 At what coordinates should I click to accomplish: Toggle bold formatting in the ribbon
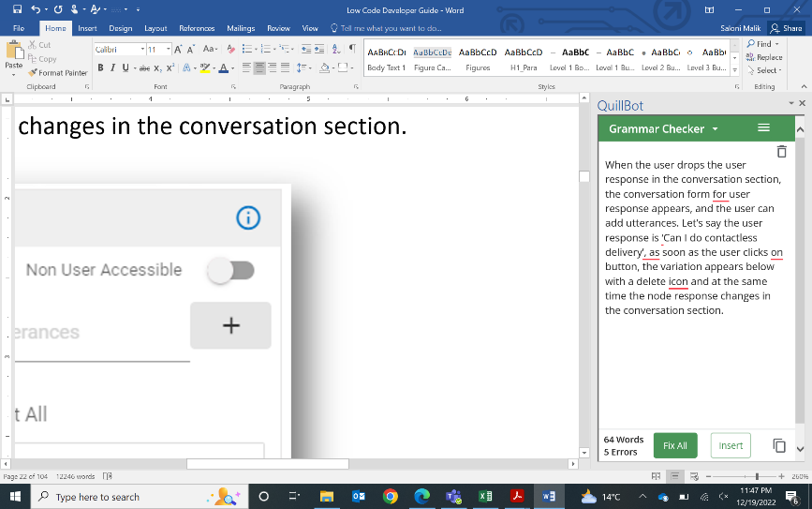tap(100, 67)
